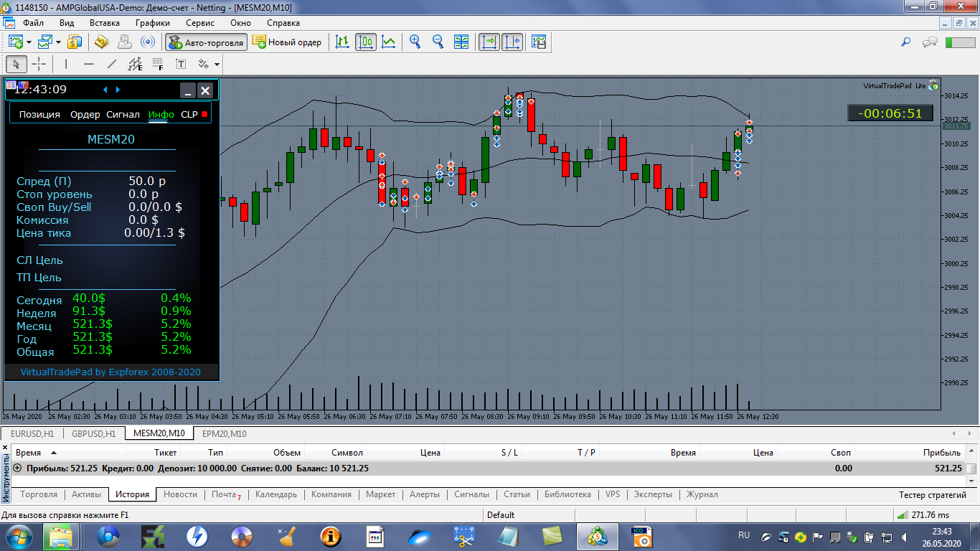Click the countdown timer on the chart

pos(890,113)
